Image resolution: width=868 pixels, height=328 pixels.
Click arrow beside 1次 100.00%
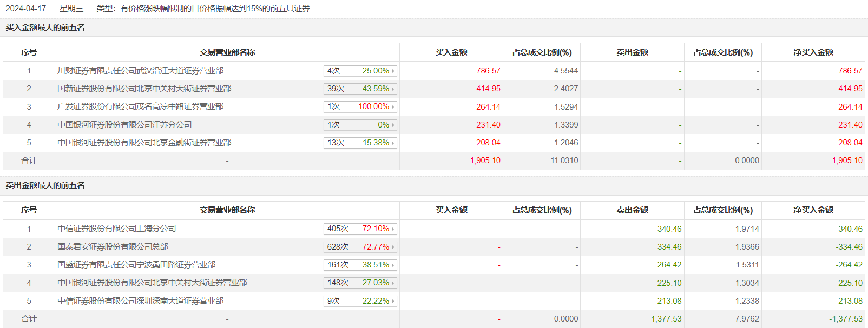click(x=393, y=107)
